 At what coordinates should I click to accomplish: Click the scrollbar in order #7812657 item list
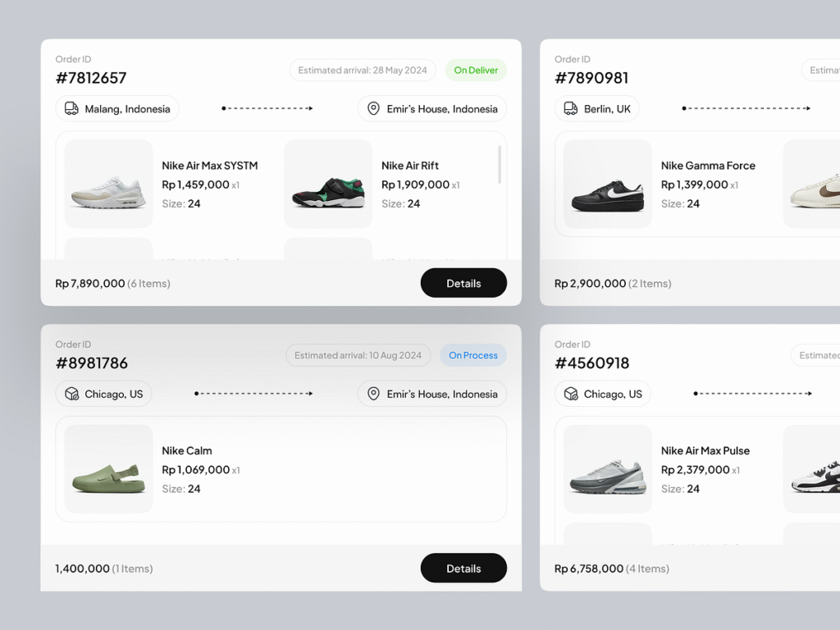500,164
